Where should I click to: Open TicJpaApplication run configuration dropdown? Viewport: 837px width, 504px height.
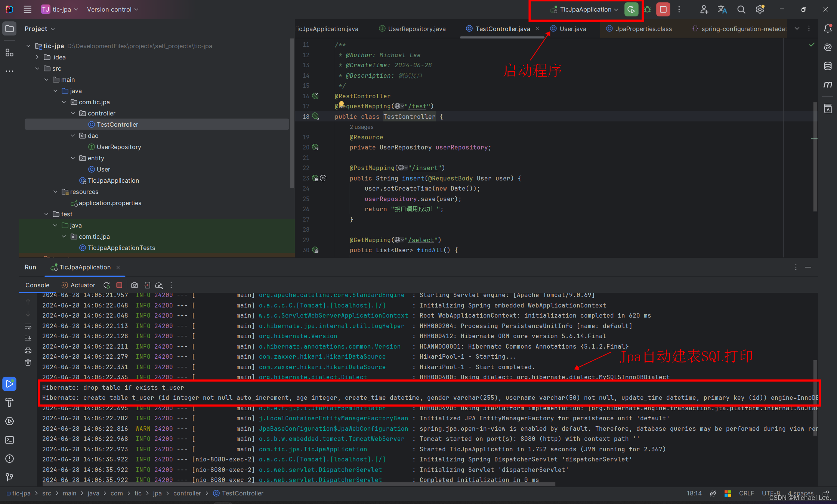tap(586, 9)
